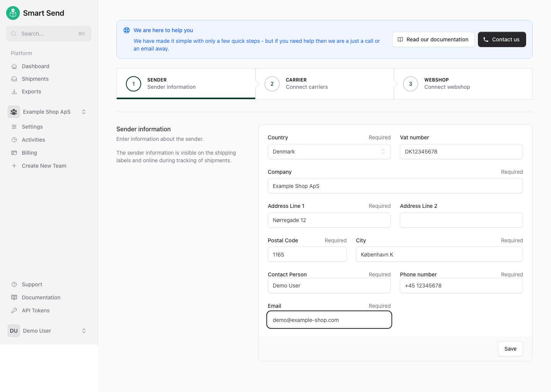This screenshot has height=392, width=551.
Task: Click the phone icon on Contact us
Action: click(486, 39)
